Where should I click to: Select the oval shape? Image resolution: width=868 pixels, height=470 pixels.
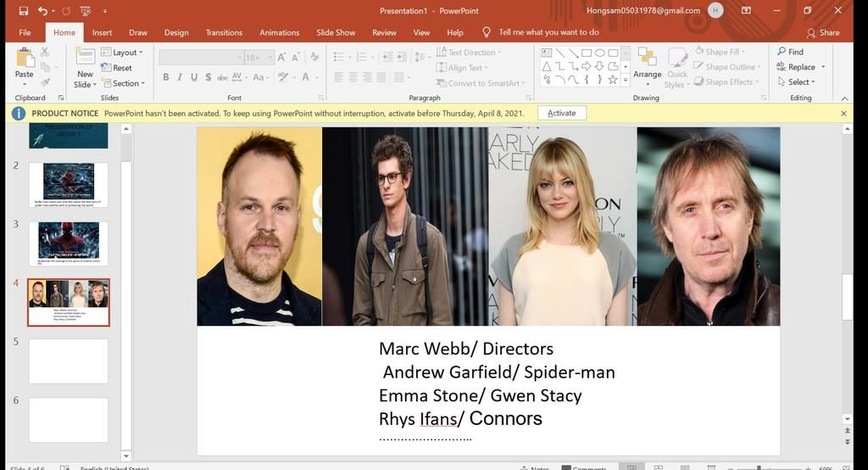[599, 53]
